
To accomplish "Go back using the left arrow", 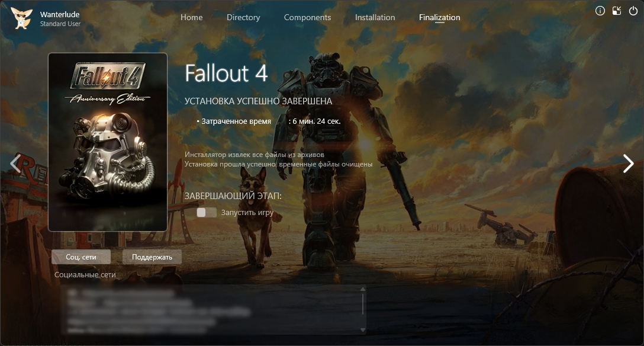I will (x=15, y=164).
